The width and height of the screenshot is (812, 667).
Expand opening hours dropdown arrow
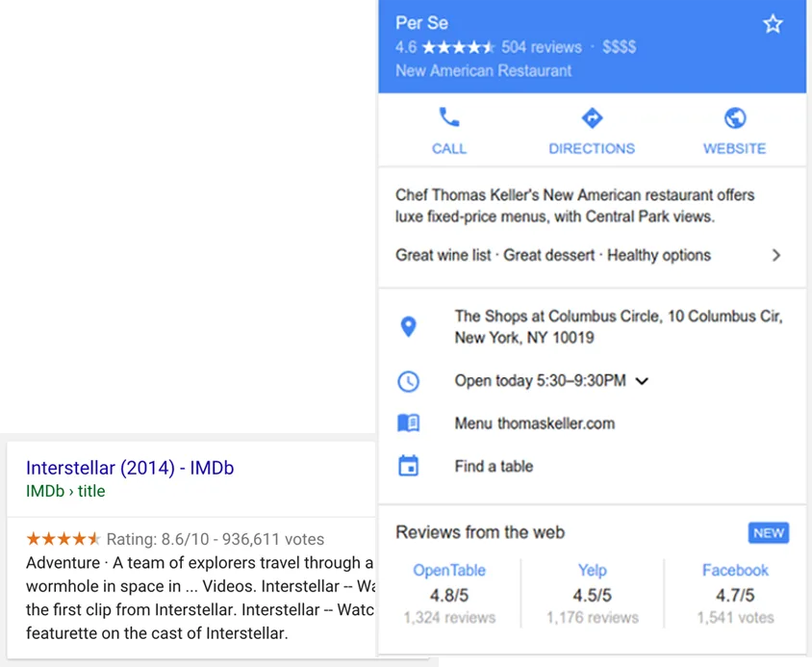click(x=642, y=381)
